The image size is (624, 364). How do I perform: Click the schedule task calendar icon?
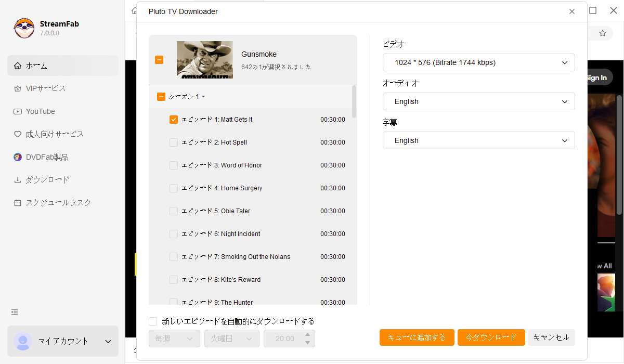coord(18,203)
